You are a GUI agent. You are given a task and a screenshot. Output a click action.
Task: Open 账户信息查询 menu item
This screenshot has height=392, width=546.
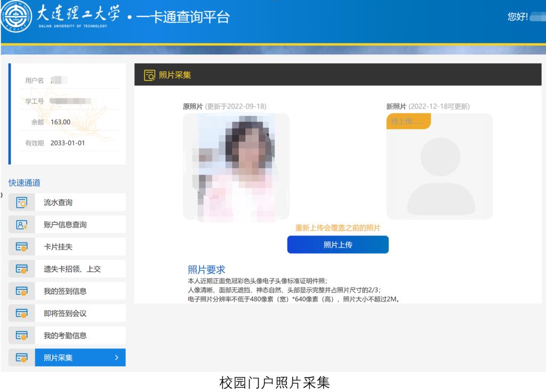[65, 225]
